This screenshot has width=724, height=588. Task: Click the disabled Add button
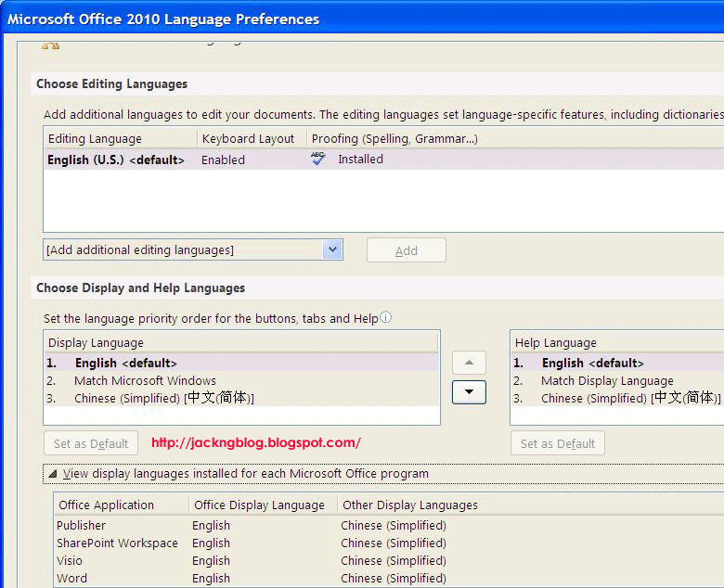coord(407,250)
